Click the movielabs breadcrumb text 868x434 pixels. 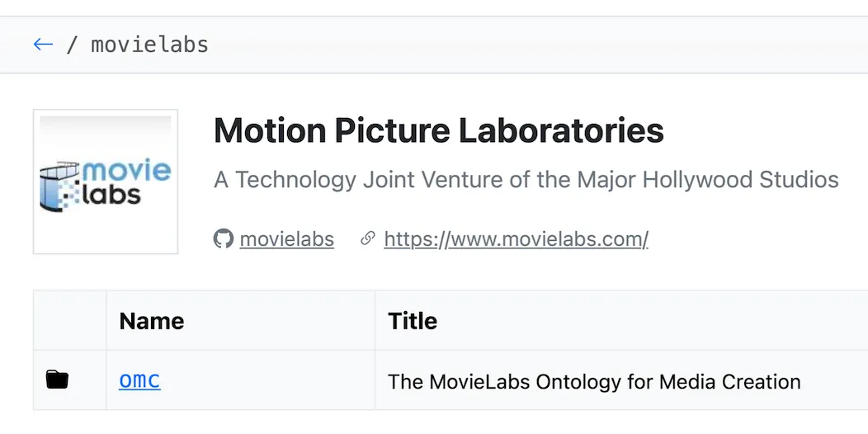149,45
